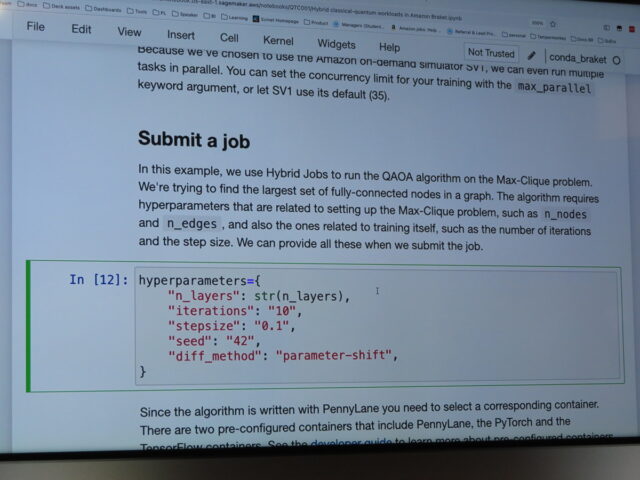Viewport: 640px width, 480px height.
Task: Click the sidebar toggle icon in browser toolbar
Action: tap(607, 27)
